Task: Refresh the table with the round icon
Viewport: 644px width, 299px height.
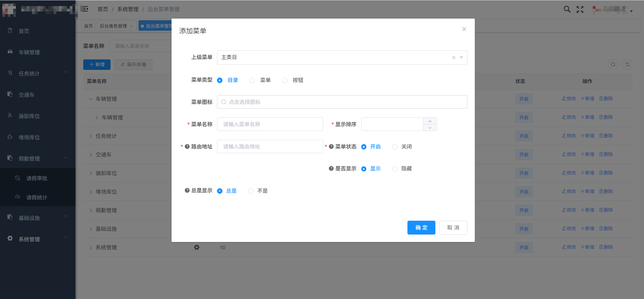Action: [627, 64]
